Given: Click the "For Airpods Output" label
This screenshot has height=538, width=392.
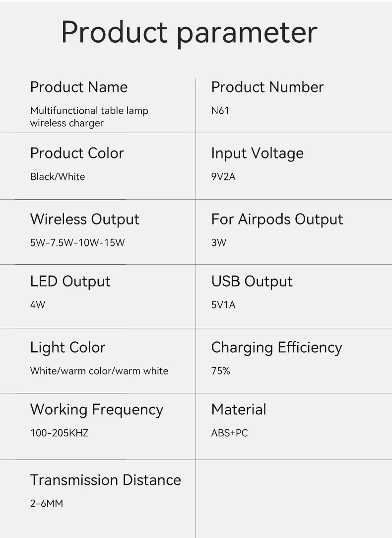Looking at the screenshot, I should 277,219.
